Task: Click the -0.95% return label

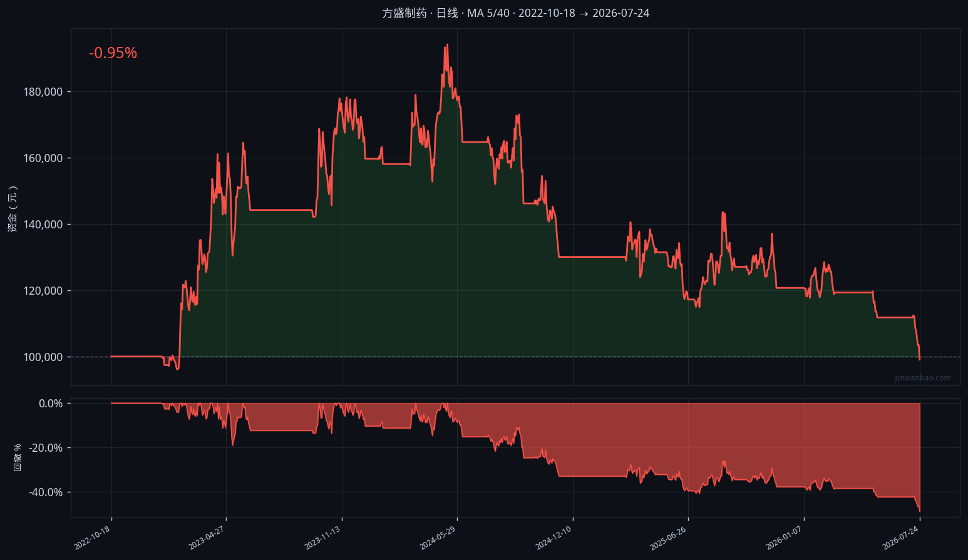Action: pos(113,53)
